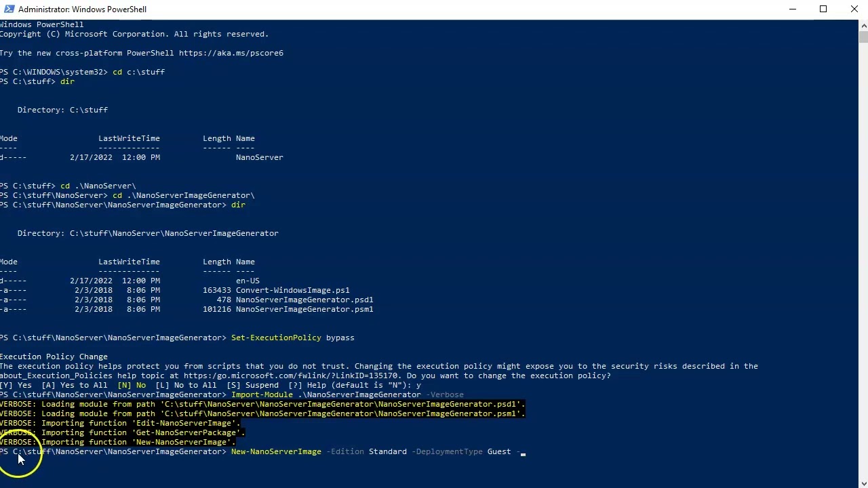Click verbose line 'Get-NanoServerPackage'
This screenshot has height=488, width=868.
pyautogui.click(x=123, y=432)
